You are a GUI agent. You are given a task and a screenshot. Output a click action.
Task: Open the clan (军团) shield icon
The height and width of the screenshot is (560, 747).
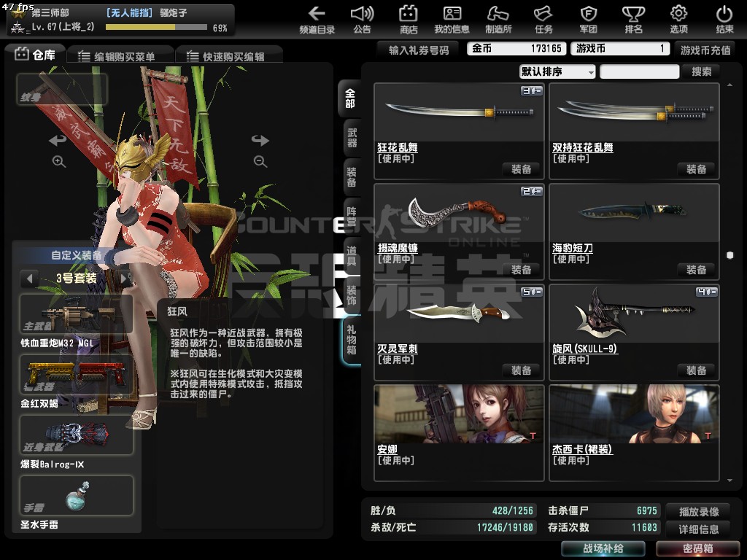(589, 20)
